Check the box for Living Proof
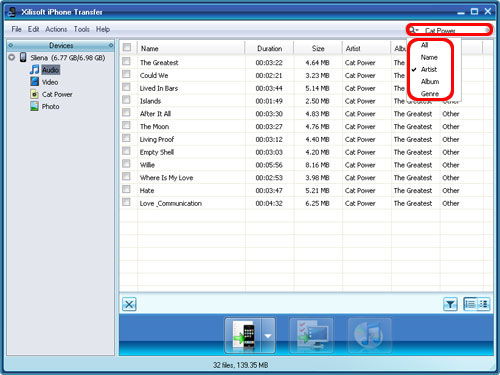500x375 pixels. [x=126, y=138]
